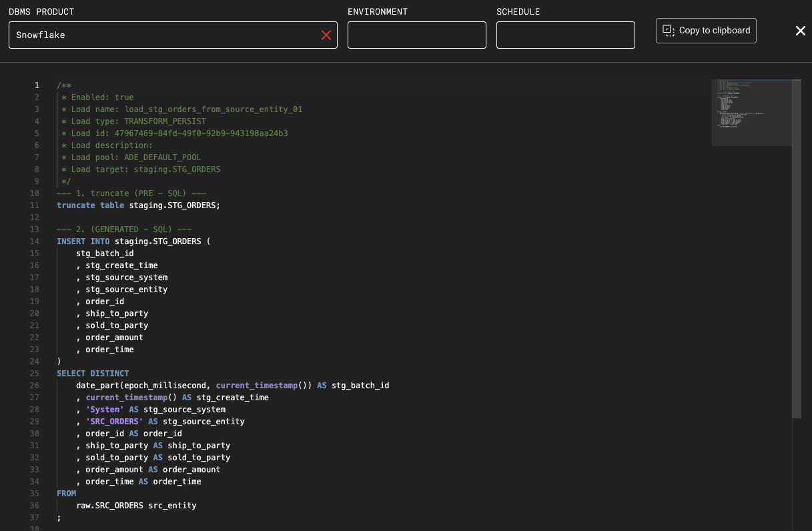Click the 'SRC_ORDERS' string literal
Image resolution: width=812 pixels, height=531 pixels.
(x=114, y=421)
